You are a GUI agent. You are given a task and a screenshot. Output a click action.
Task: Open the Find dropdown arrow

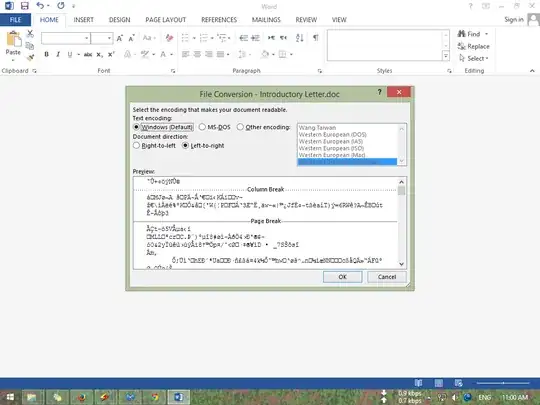[x=486, y=34]
